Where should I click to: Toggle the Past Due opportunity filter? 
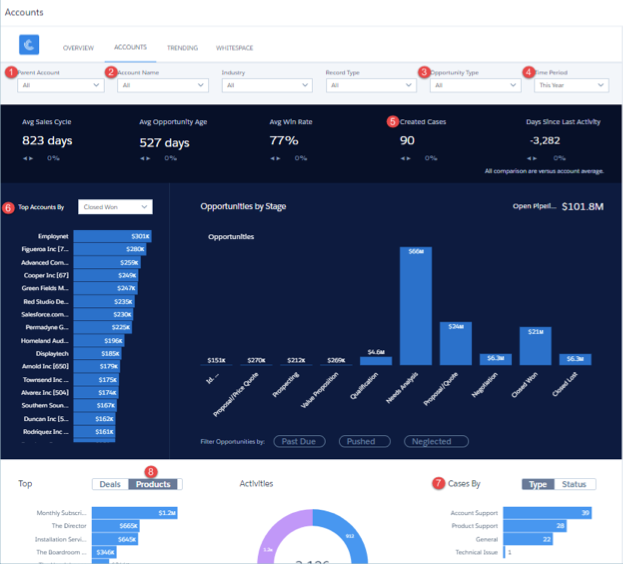(299, 441)
